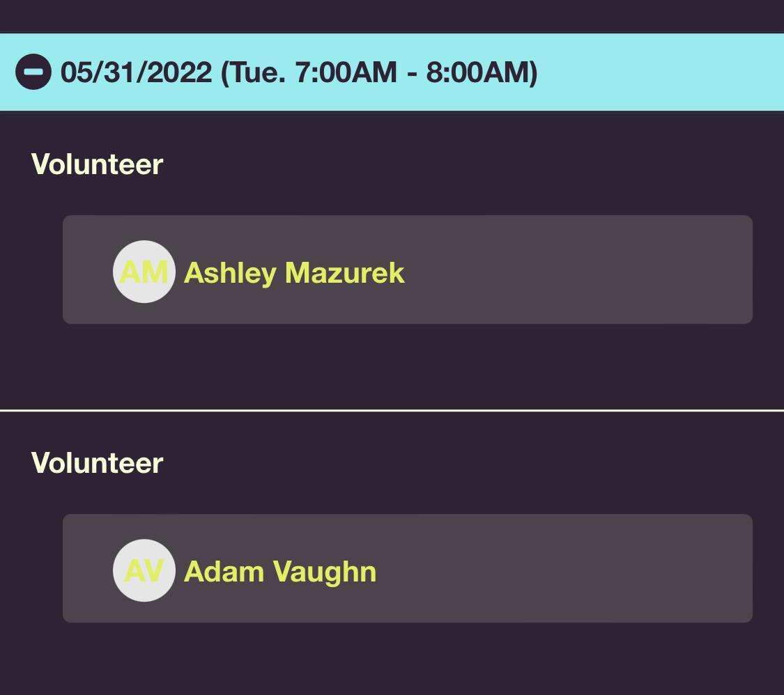
Task: Click the AV avatar circle
Action: coord(144,570)
